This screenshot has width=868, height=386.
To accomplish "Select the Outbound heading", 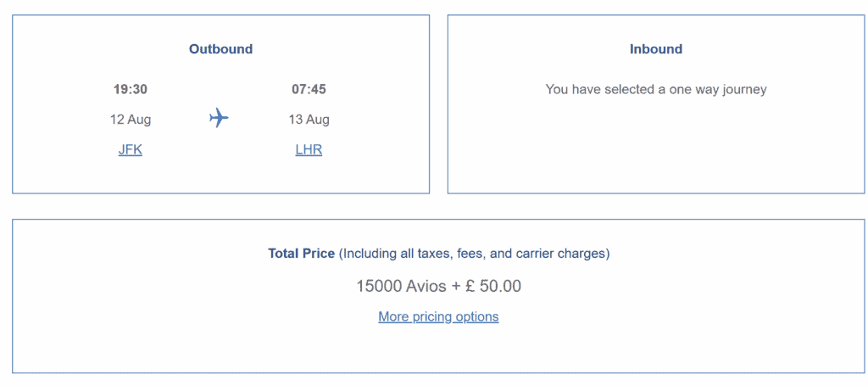I will tap(221, 48).
